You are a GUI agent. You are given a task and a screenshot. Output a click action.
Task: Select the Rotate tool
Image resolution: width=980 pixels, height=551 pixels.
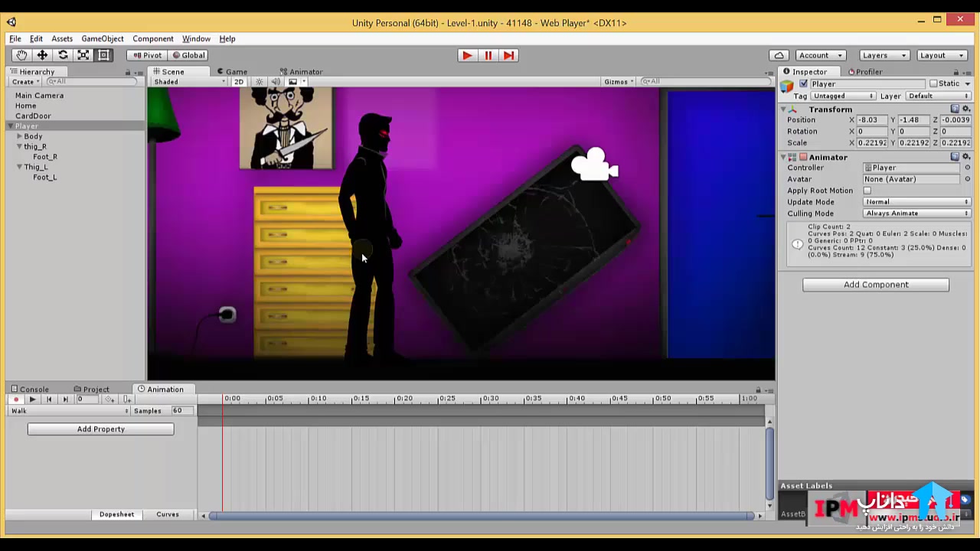click(63, 55)
